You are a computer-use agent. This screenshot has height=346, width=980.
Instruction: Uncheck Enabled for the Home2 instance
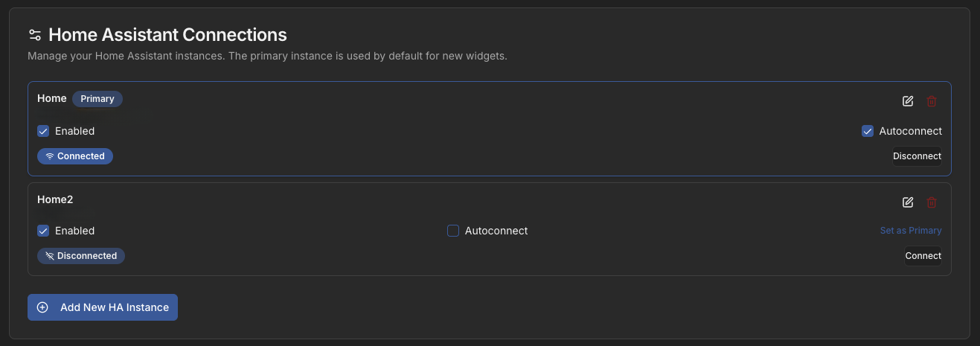[x=43, y=231]
